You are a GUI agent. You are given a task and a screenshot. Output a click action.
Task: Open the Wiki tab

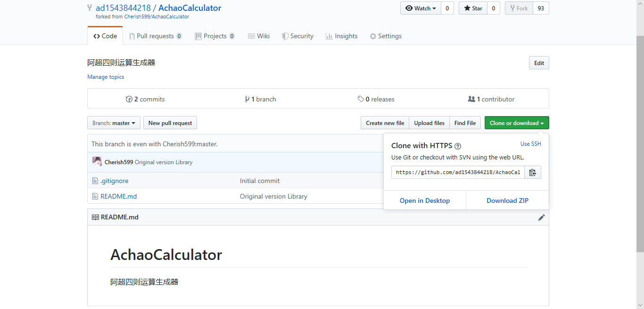pos(259,36)
